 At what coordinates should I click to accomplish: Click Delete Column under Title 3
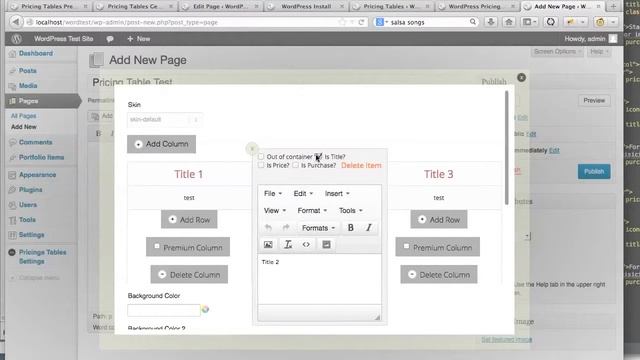[439, 275]
